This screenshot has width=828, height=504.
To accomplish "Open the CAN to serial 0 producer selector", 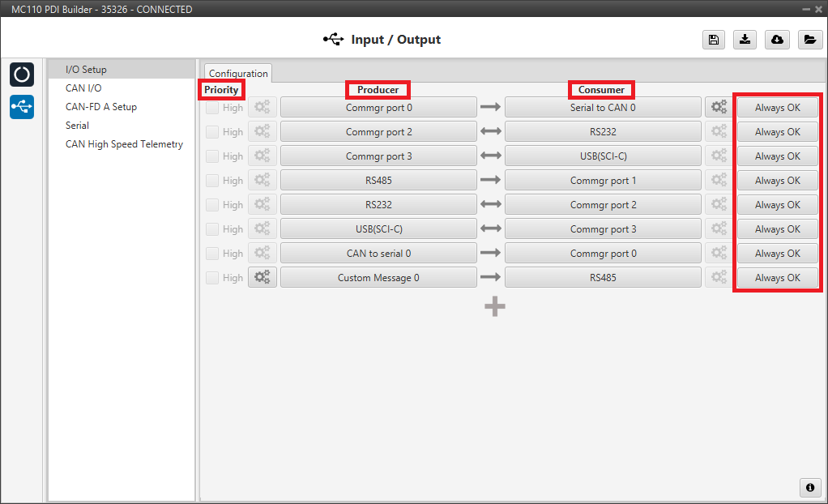I will 378,253.
